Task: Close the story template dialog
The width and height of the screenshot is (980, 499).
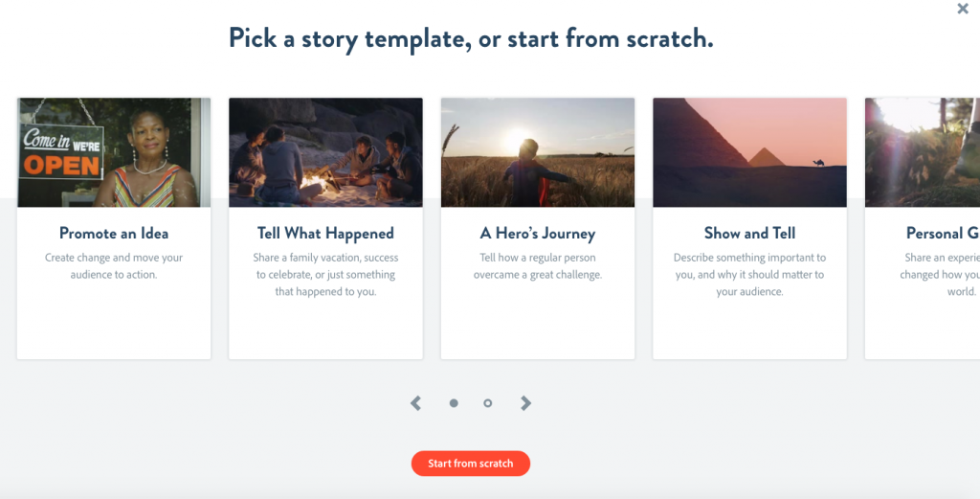Action: pos(963,9)
